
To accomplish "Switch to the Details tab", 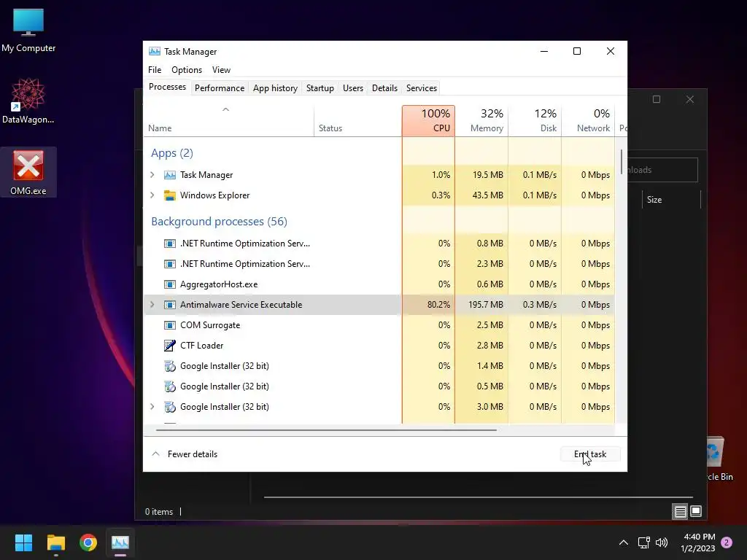I will 384,88.
